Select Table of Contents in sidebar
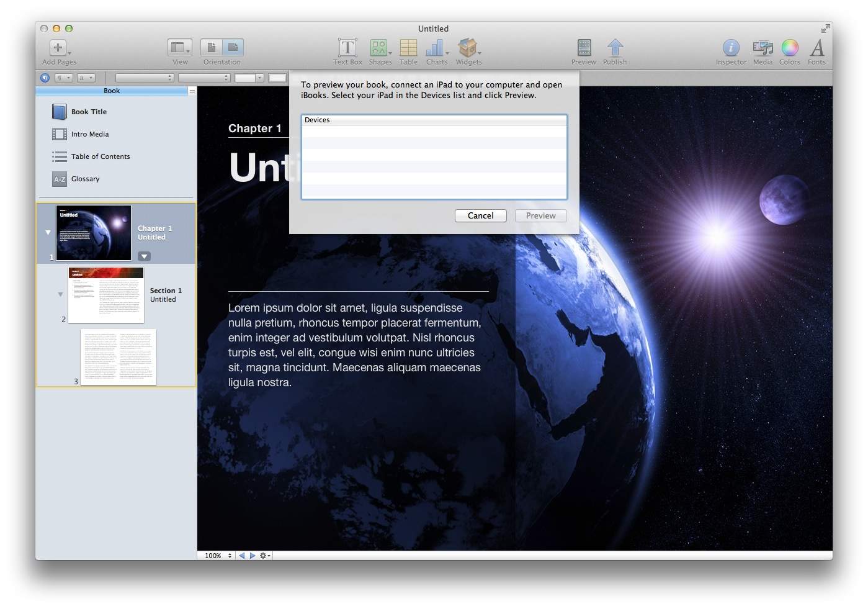 (100, 156)
